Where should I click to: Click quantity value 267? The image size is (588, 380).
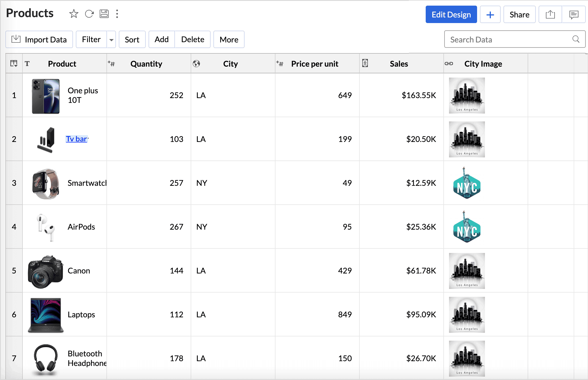pyautogui.click(x=176, y=227)
